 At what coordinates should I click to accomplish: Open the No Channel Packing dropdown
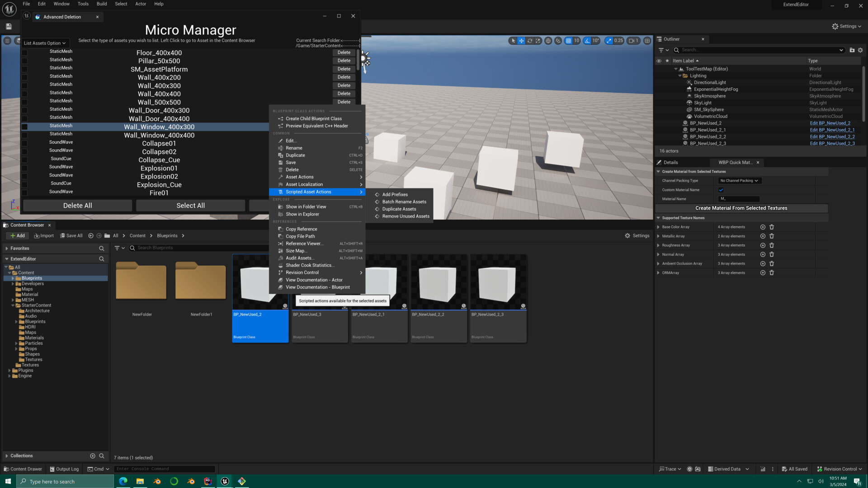[x=740, y=180]
